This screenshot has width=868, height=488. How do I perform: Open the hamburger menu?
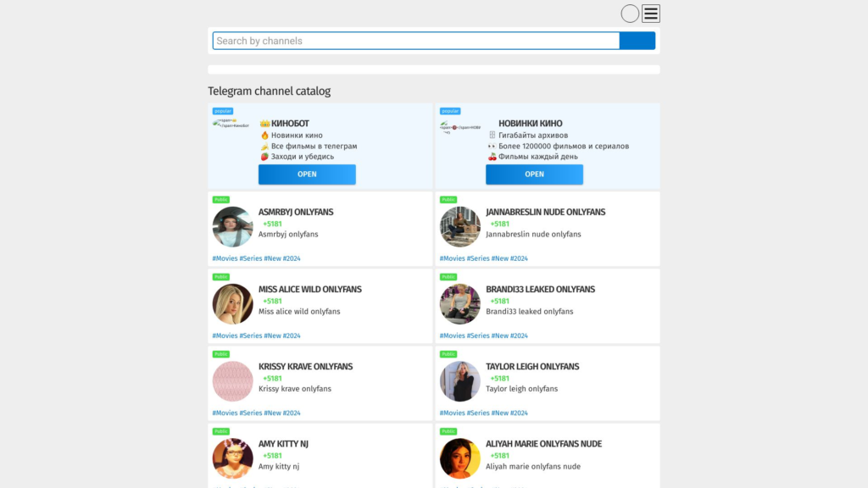point(650,14)
